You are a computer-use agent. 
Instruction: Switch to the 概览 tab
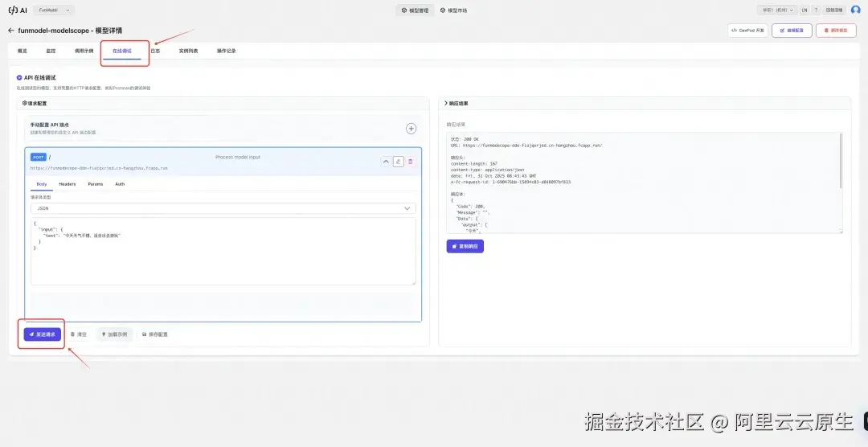tap(23, 51)
